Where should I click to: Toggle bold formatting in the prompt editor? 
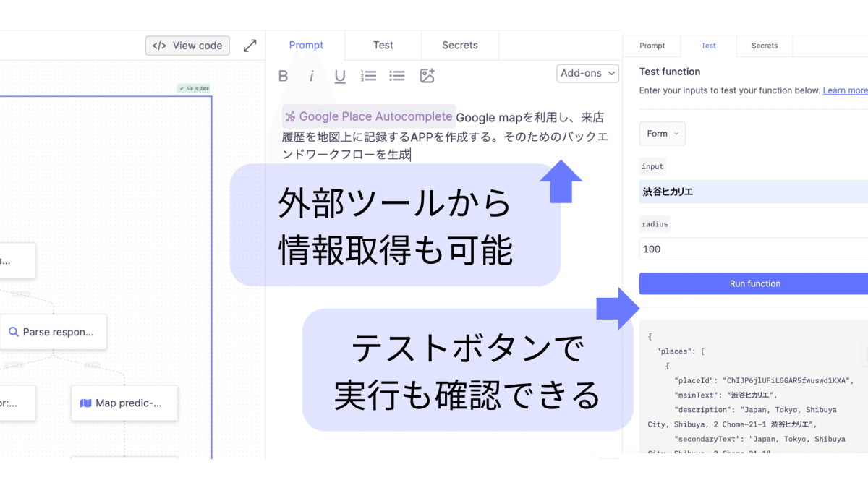click(284, 76)
